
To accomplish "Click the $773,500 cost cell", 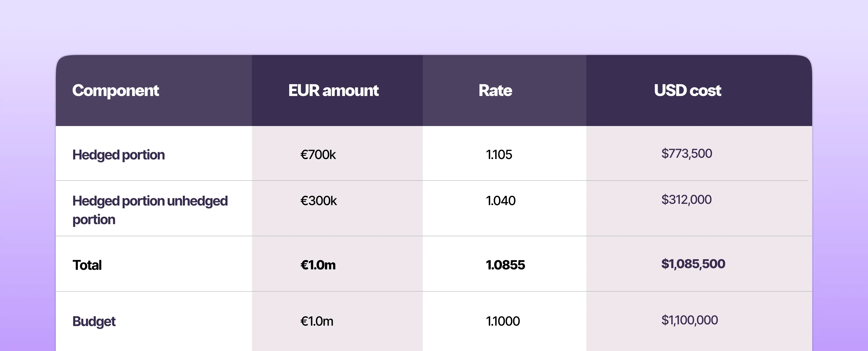I will click(686, 154).
